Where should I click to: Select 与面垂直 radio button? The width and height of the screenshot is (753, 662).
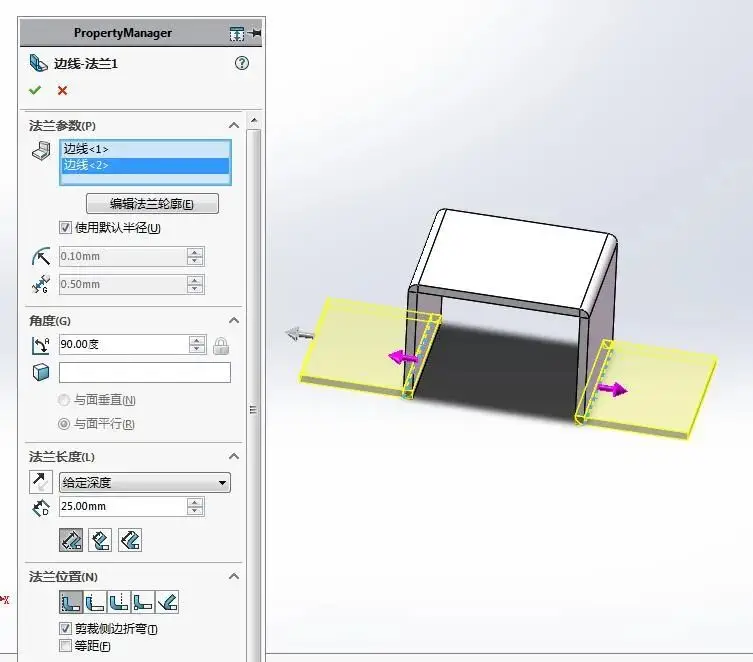pos(63,399)
